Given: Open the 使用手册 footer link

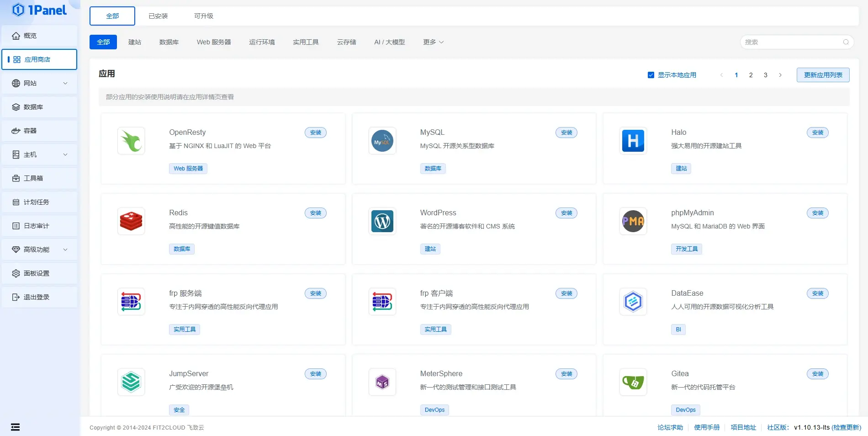Looking at the screenshot, I should pyautogui.click(x=707, y=427).
